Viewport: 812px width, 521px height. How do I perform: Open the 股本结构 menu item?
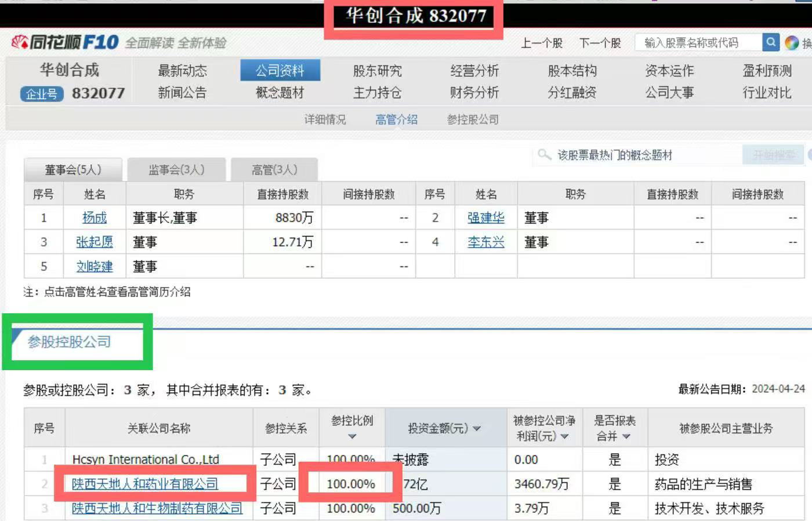(572, 71)
